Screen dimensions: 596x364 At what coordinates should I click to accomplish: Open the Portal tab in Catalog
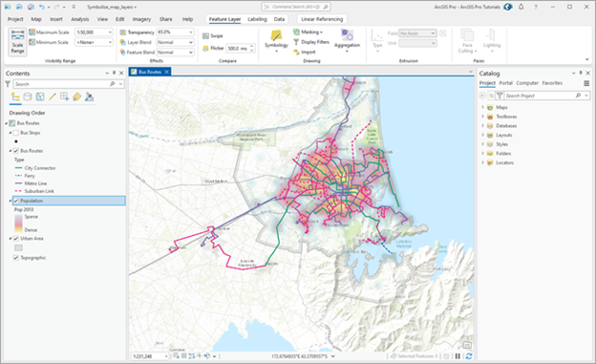505,83
